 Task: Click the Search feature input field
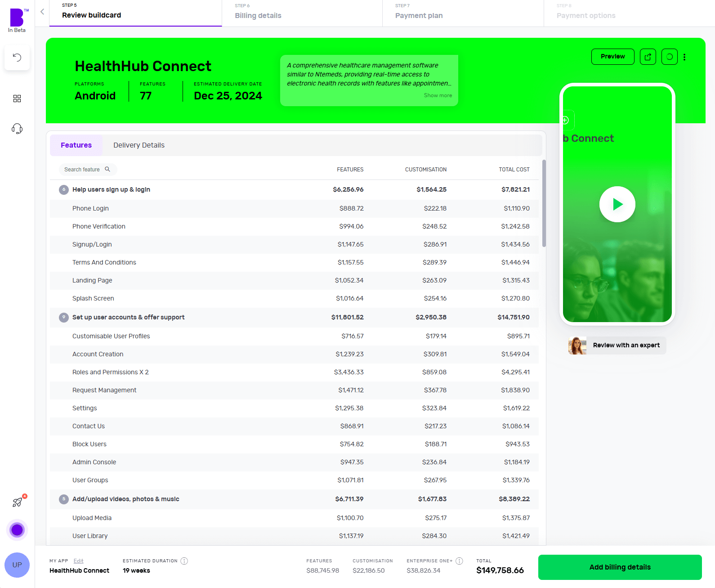click(88, 170)
